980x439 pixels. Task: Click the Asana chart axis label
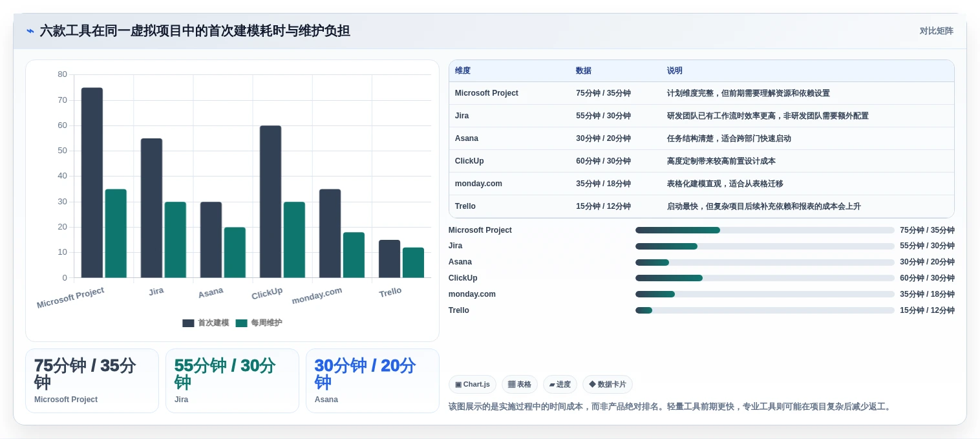211,293
